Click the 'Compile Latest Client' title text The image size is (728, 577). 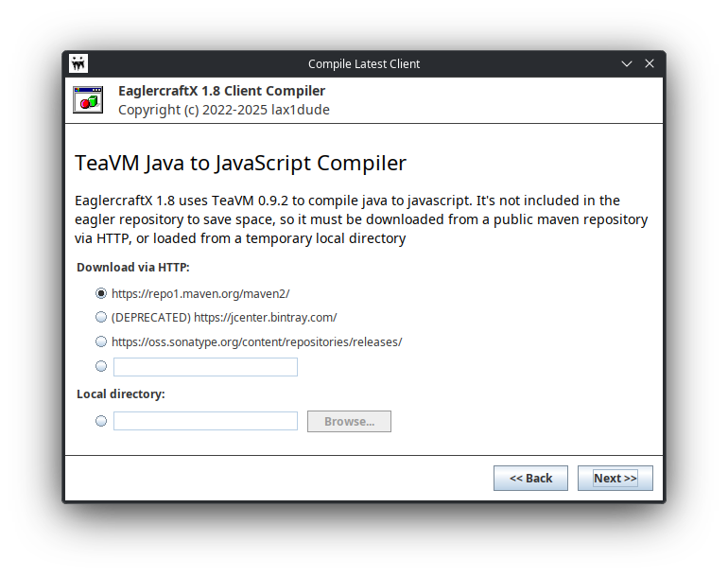(x=364, y=64)
